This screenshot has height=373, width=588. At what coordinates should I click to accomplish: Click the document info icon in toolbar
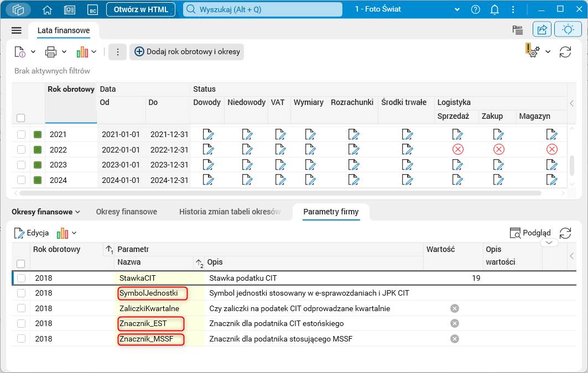(20, 52)
